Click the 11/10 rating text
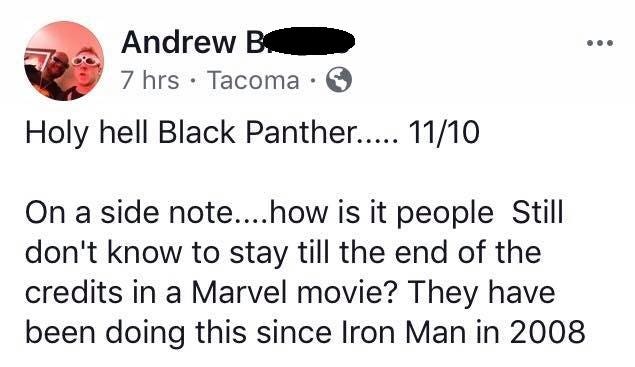Screen dimensions: 635x367 click(444, 132)
